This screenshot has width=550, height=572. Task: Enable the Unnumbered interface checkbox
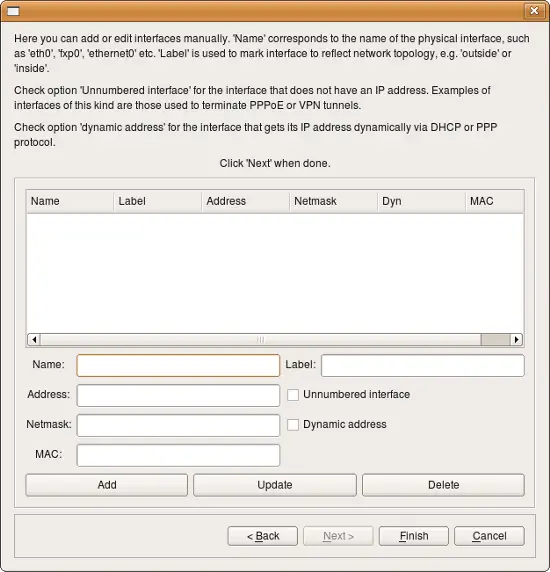click(x=293, y=395)
